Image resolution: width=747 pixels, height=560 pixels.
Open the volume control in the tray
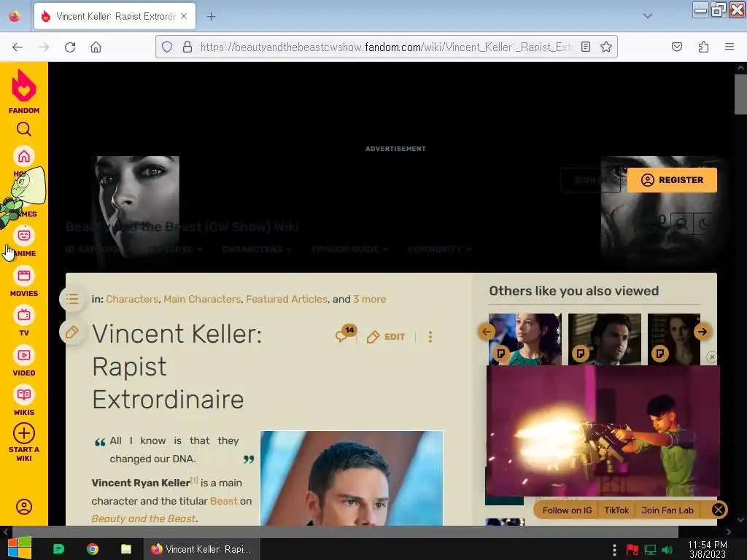pos(667,550)
